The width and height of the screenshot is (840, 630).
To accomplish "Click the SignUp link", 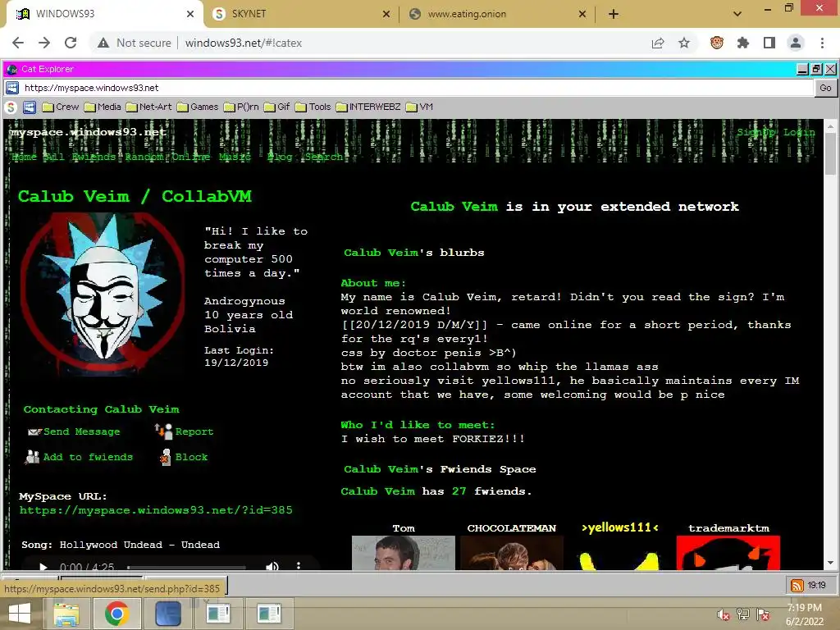I will click(x=756, y=132).
